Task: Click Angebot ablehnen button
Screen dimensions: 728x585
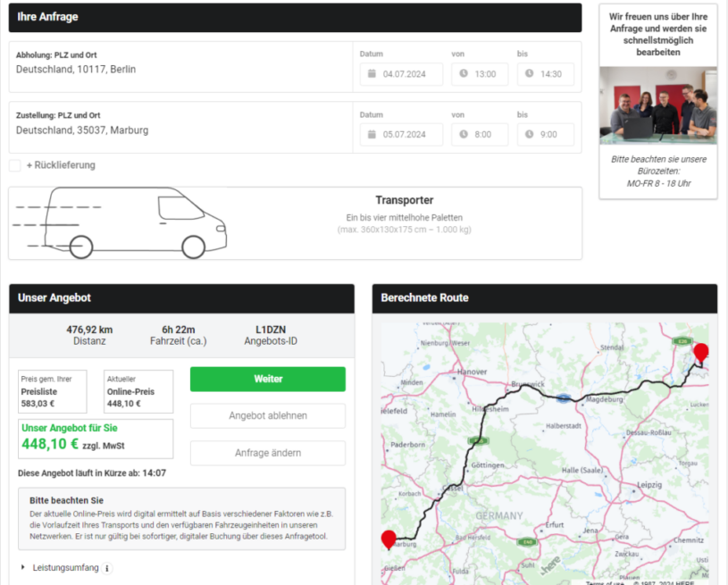Action: pos(267,416)
